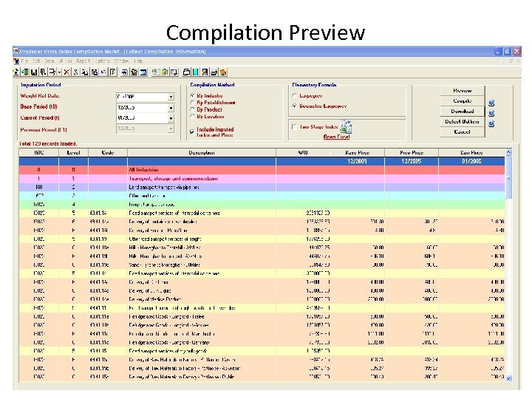Viewport: 532px width, 399px height.
Task: Select the pink Transport, storage and communications row
Action: click(x=262, y=179)
